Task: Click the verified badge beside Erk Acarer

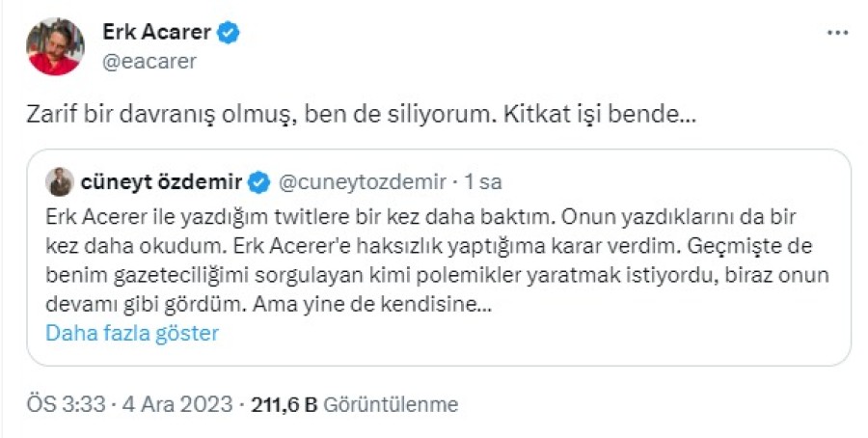Action: 229,34
